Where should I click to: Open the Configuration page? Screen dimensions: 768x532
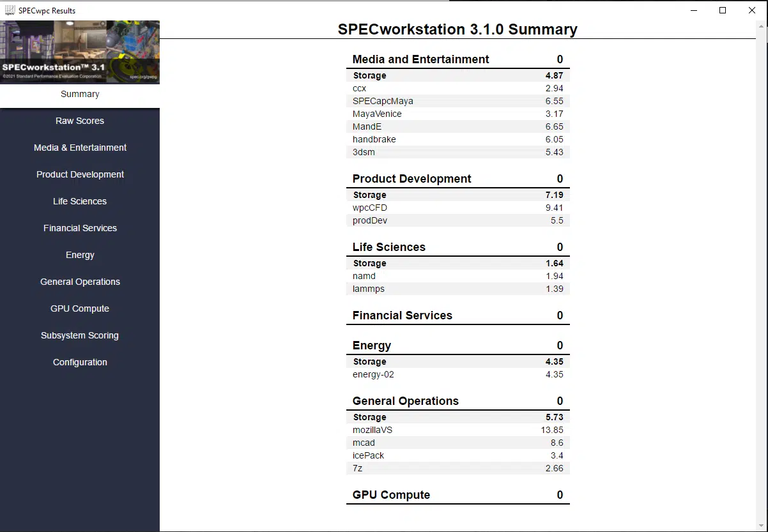[80, 362]
